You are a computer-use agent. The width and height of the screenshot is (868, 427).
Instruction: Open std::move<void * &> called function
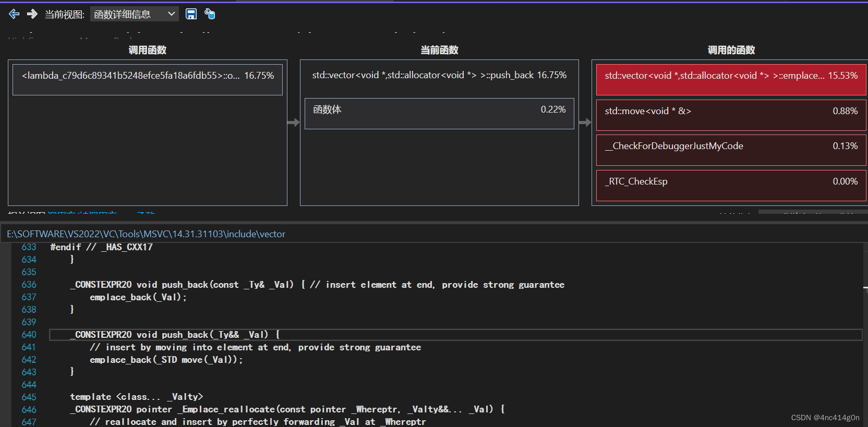pos(731,115)
